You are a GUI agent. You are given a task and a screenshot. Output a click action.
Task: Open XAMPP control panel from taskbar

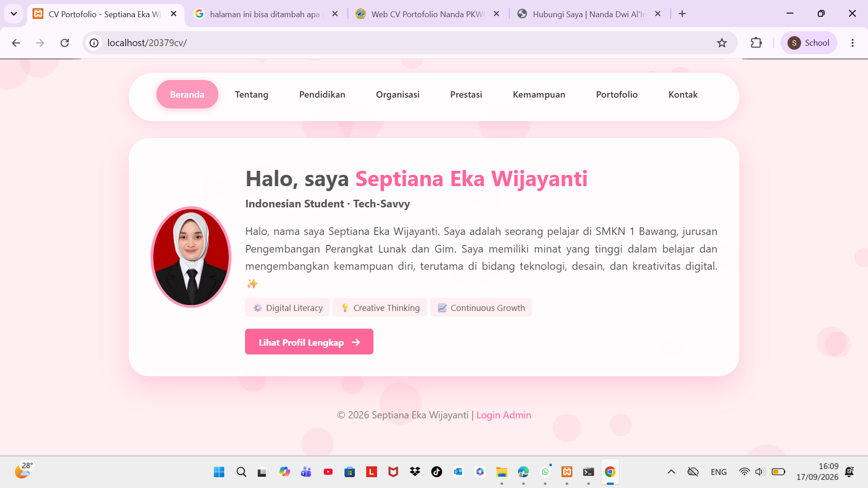coord(567,472)
